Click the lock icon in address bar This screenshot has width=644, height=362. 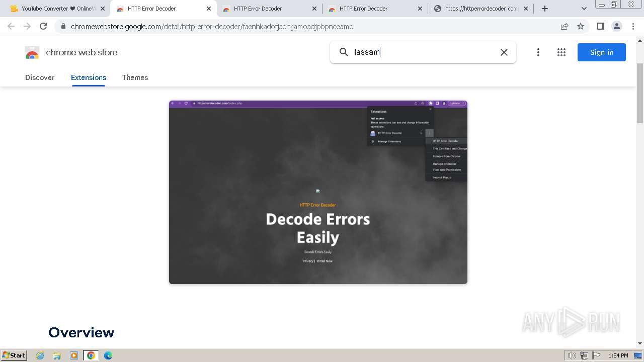(x=63, y=27)
